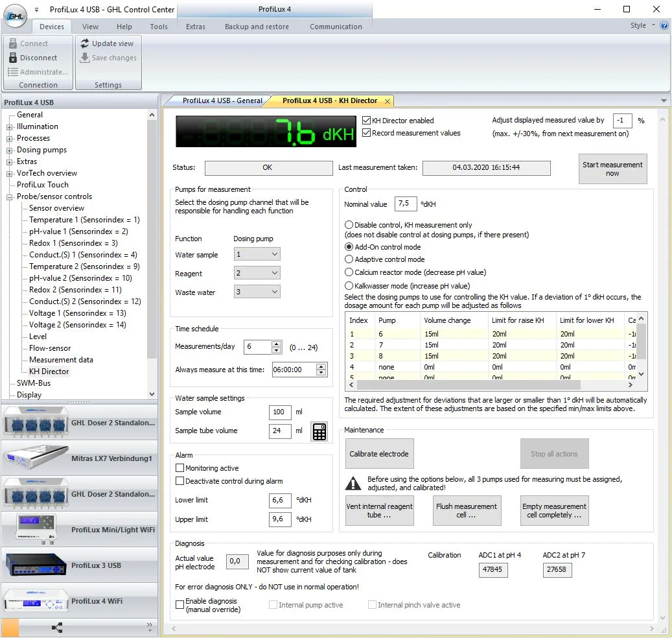The width and height of the screenshot is (672, 638).
Task: Expand the VorTech overview node
Action: (10, 174)
